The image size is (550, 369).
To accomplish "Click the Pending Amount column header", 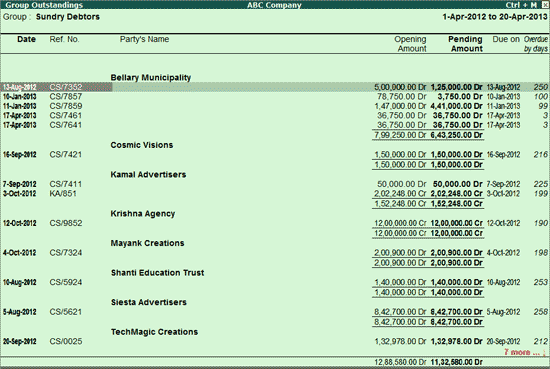I will [x=465, y=44].
